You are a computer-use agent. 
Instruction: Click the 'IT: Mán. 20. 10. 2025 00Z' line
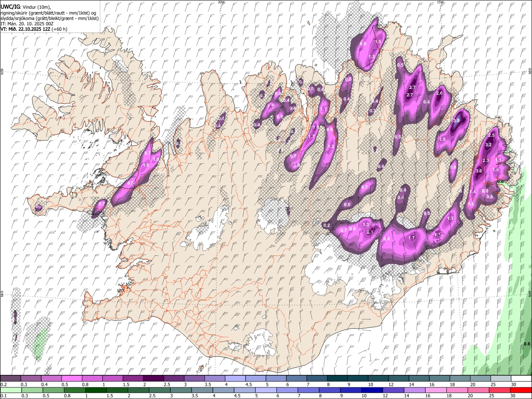(x=27, y=24)
